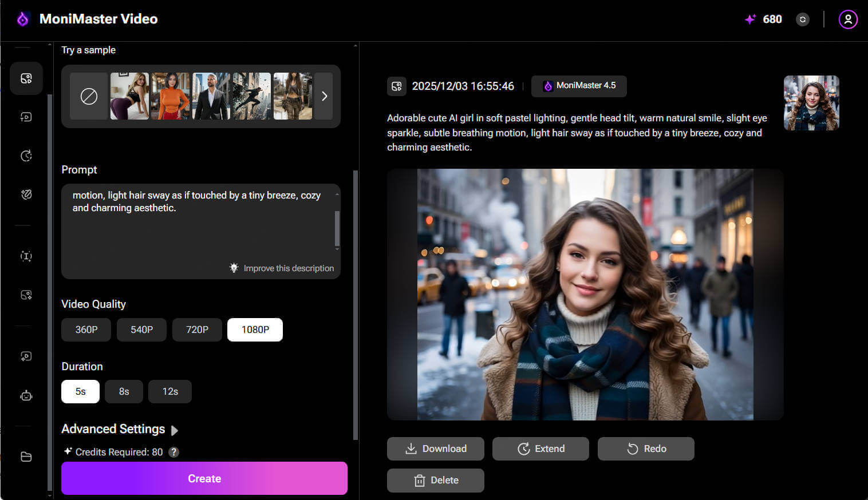Open the Video to Video tool in sidebar
This screenshot has width=868, height=500.
click(x=26, y=356)
